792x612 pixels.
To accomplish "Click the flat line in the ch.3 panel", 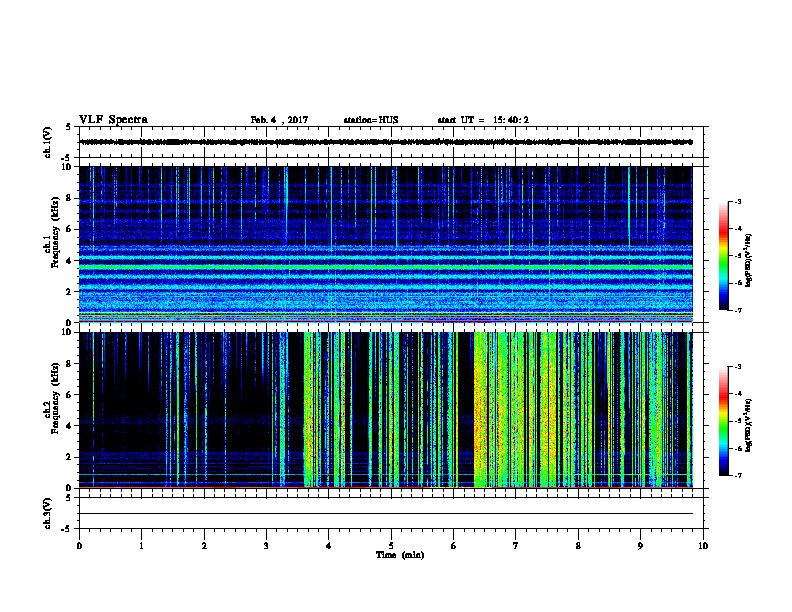I will pos(386,514).
